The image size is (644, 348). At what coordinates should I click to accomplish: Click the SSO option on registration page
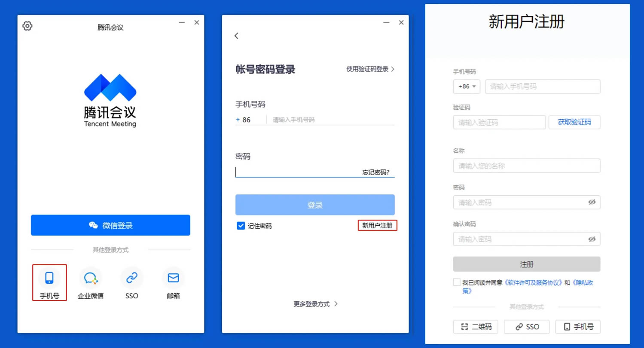(526, 327)
